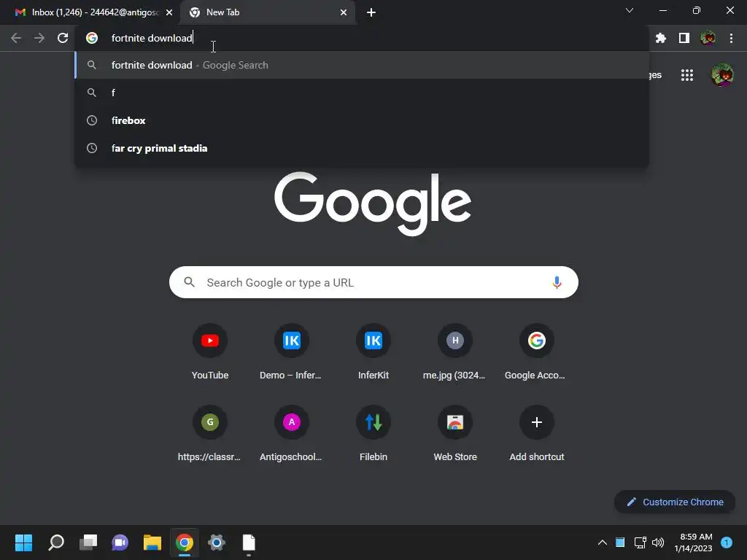Viewport: 747px width, 560px height.
Task: Open Chrome three-dot menu
Action: 731,38
